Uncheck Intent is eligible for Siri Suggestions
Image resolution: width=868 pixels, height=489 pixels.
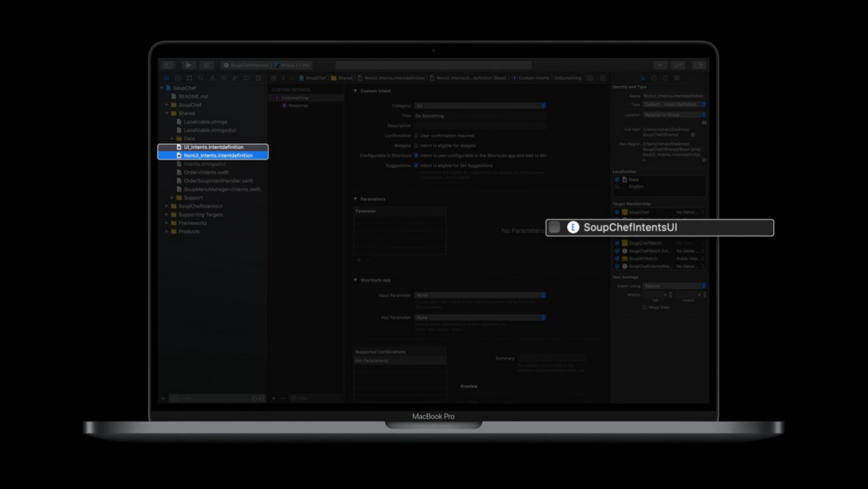pos(416,166)
